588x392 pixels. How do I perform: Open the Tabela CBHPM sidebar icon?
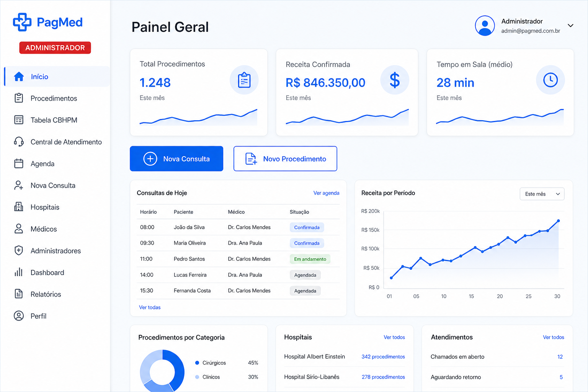[19, 120]
